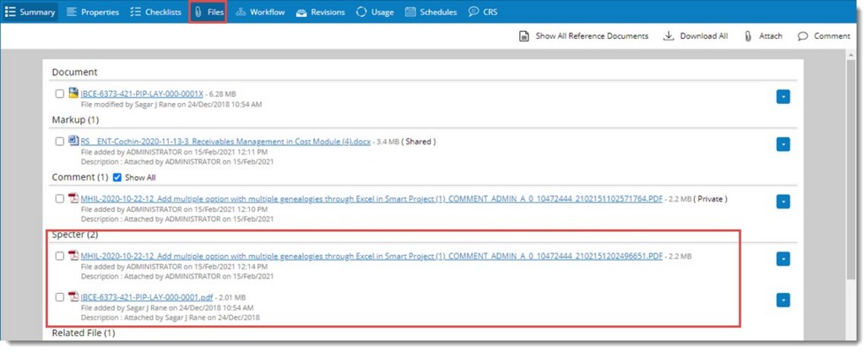Screen dimensions: 868x352
Task: Click PDF icon beside IBCE-6373-421-PIP-LAY-000-0001.pdf
Action: coord(73,297)
